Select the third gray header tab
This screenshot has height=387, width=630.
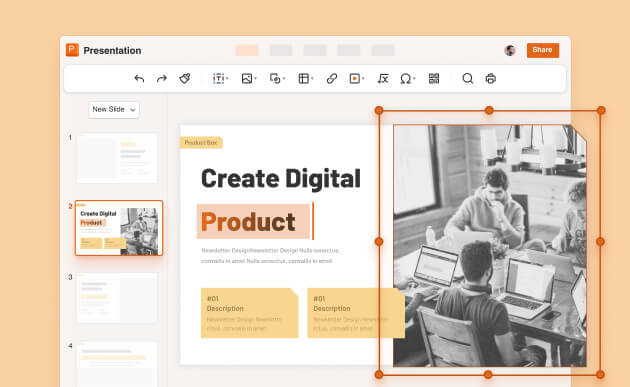click(315, 50)
